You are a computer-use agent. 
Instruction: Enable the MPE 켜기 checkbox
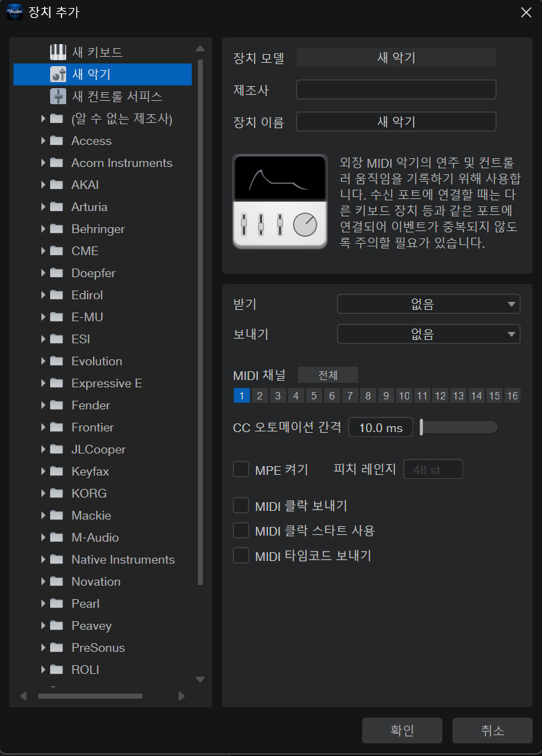click(x=241, y=470)
